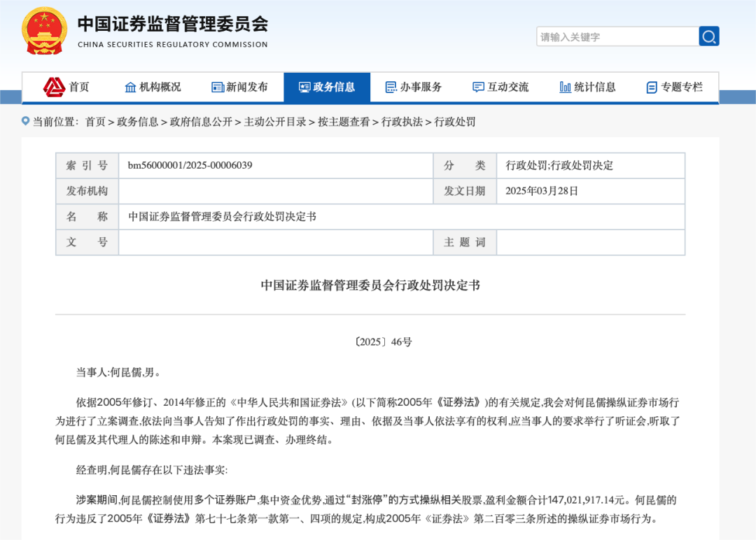Go to 首页 in the breadcrumb
The width and height of the screenshot is (756, 540).
pos(95,122)
